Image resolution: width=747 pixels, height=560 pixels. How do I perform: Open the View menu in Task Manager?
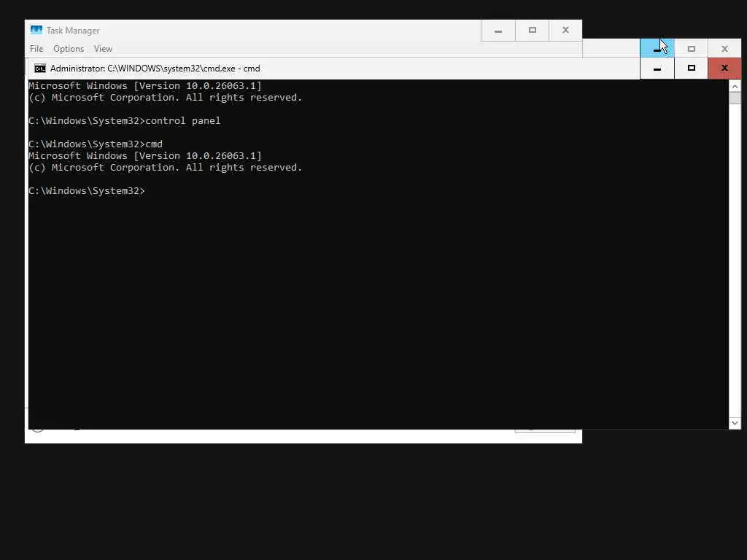tap(103, 49)
